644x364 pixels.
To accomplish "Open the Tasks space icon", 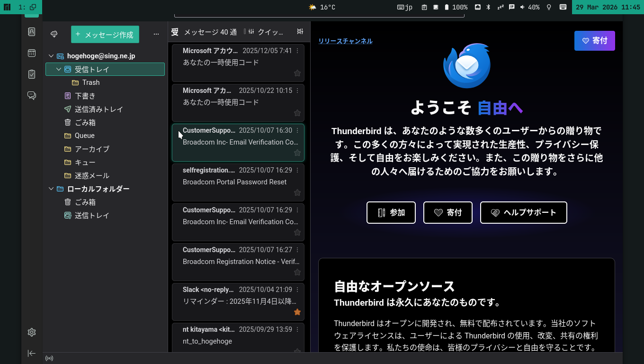I will point(31,74).
